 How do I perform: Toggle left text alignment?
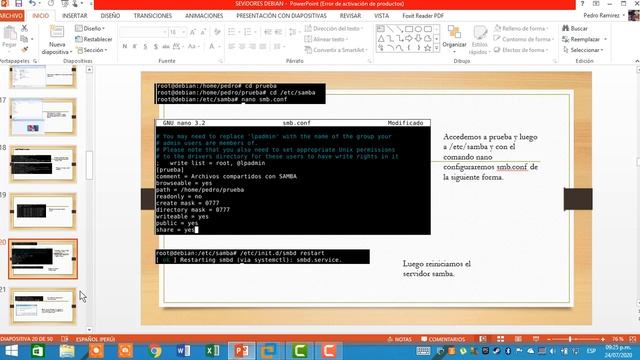click(232, 47)
